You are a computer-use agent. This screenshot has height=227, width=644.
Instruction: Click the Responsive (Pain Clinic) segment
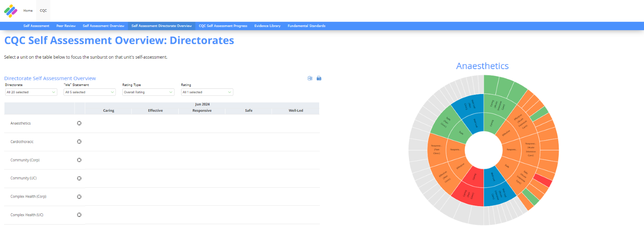[437, 149]
